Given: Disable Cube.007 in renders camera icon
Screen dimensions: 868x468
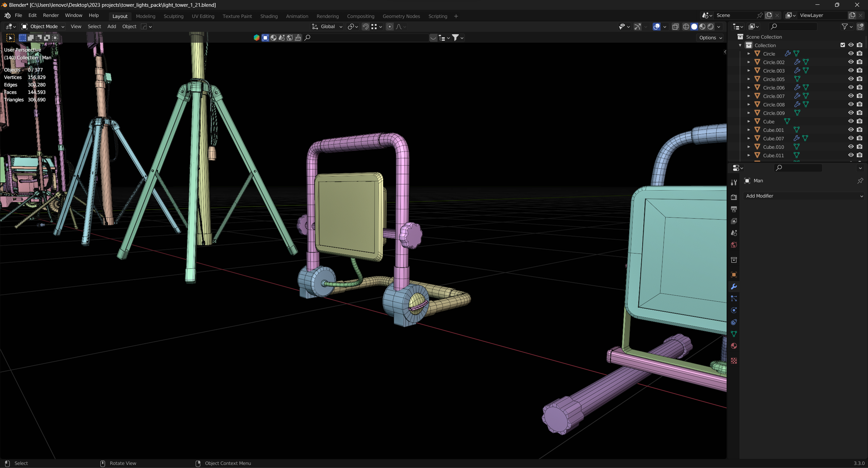Looking at the screenshot, I should (x=860, y=138).
